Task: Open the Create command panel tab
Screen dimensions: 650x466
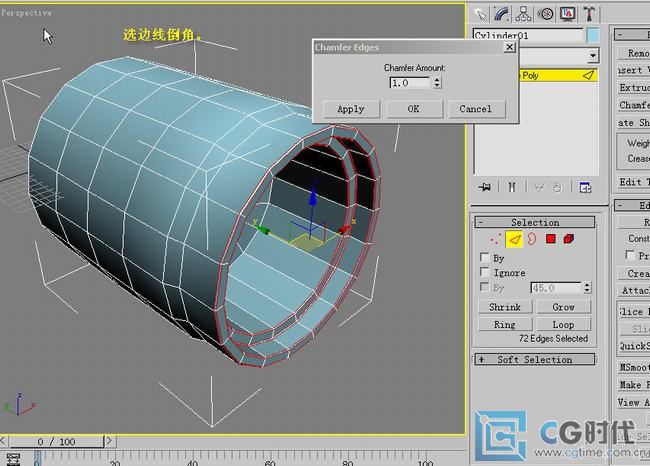Action: (x=480, y=15)
